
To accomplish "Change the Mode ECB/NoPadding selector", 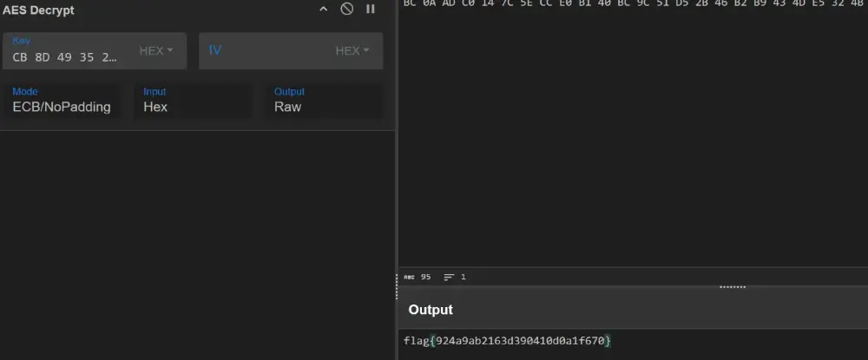I will (62, 107).
